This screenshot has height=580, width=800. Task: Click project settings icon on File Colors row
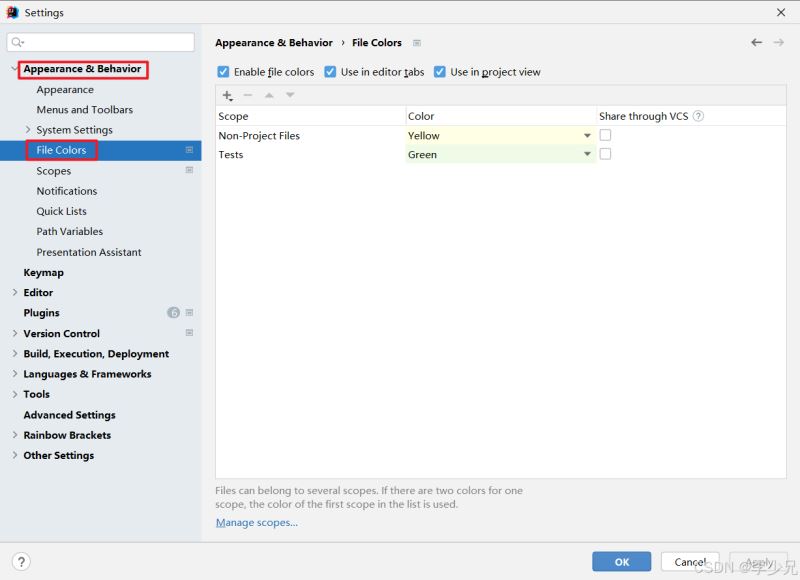coord(189,150)
